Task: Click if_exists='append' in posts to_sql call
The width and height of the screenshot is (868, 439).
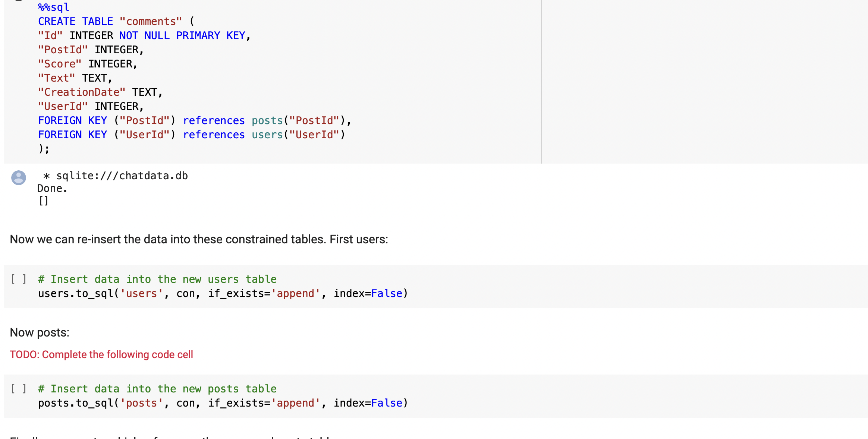Action: point(264,403)
